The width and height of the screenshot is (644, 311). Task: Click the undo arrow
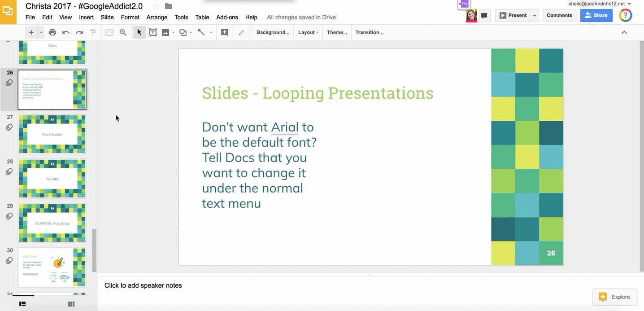(66, 32)
